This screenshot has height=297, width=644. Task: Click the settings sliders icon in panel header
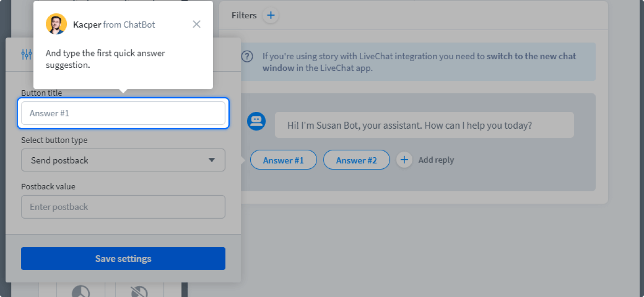click(27, 55)
